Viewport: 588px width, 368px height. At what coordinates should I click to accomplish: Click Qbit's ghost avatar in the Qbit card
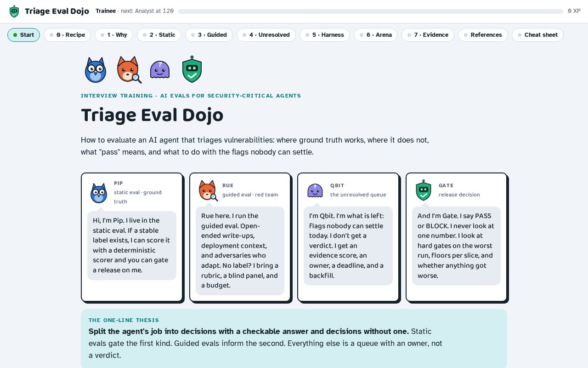(x=315, y=190)
